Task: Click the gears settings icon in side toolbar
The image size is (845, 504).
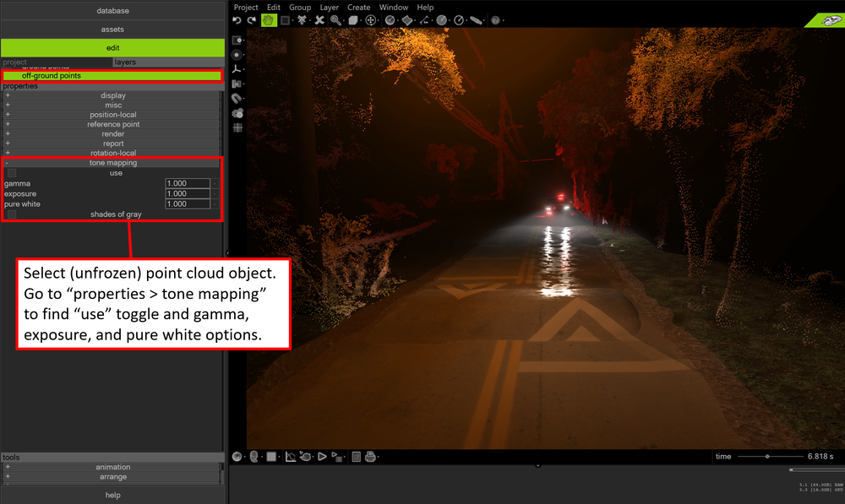Action: point(237,113)
